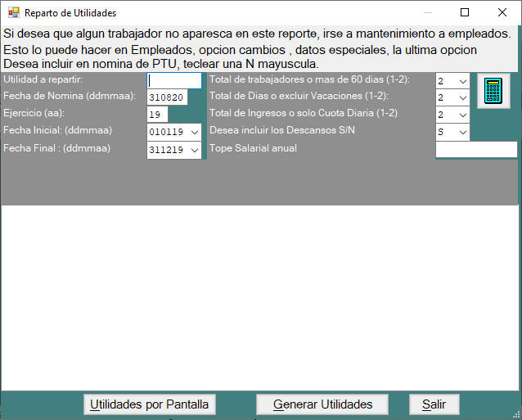The image size is (522, 420).
Task: Click Generar Utilidades button
Action: [x=322, y=404]
